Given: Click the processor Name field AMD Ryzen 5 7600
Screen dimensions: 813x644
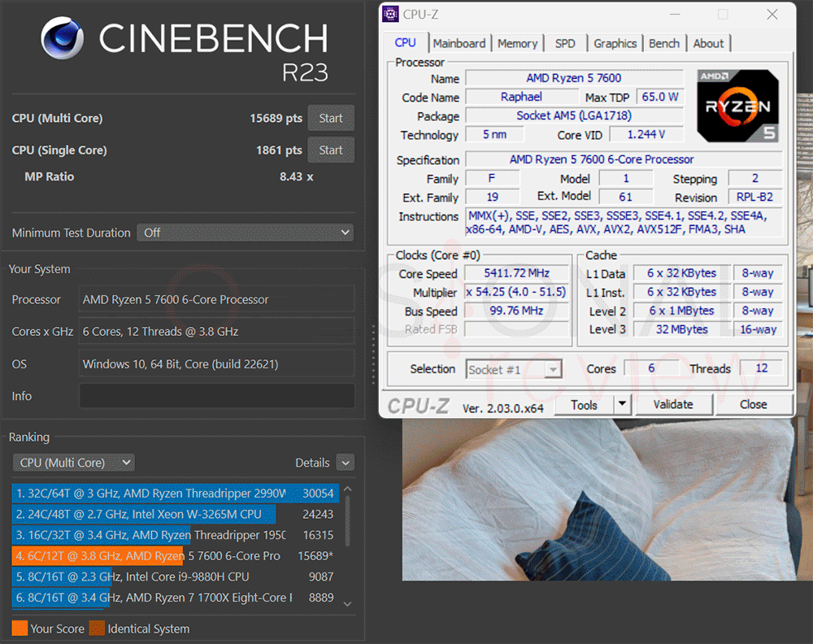Looking at the screenshot, I should click(x=574, y=78).
